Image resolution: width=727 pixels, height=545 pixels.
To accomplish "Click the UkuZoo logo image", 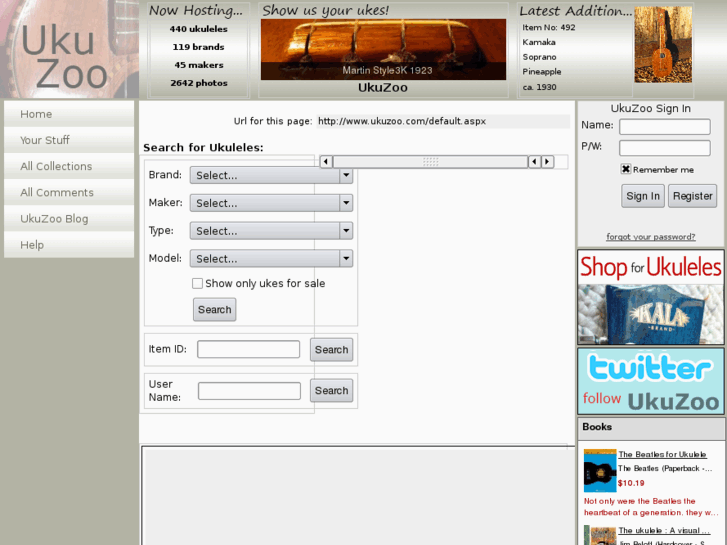I will tap(70, 49).
